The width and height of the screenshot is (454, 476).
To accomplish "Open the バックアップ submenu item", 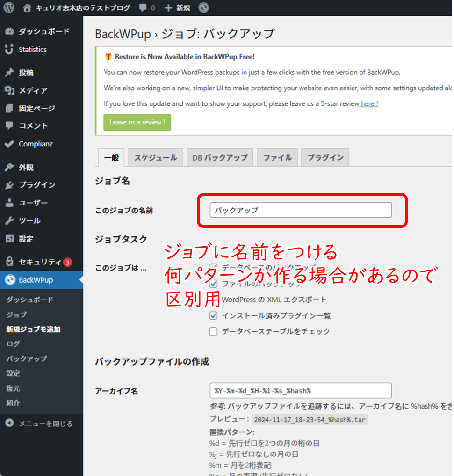I will [27, 359].
